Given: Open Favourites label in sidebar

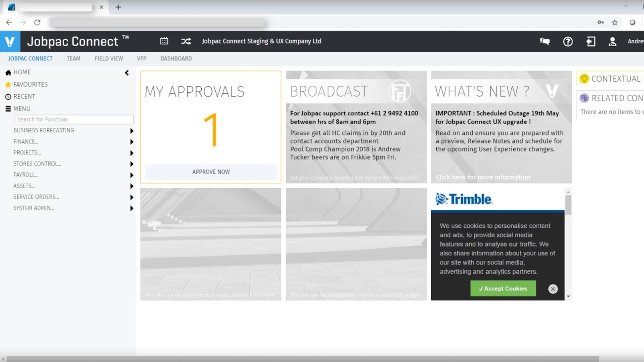Looking at the screenshot, I should pos(31,84).
